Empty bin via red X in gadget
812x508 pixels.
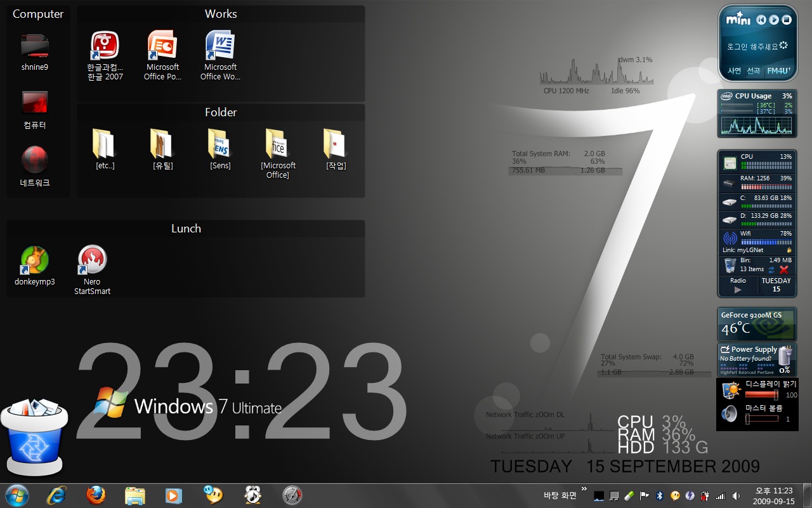[x=784, y=270]
